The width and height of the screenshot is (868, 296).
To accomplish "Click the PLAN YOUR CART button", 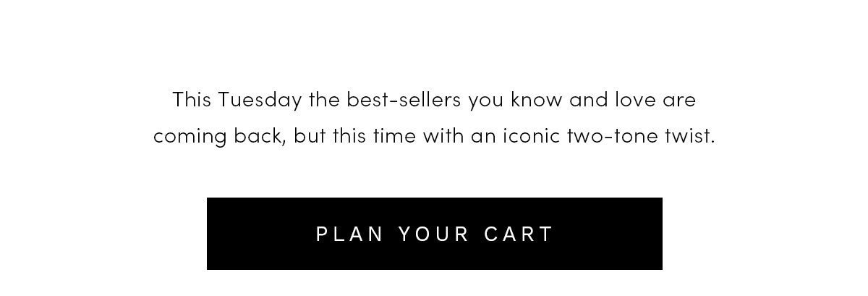I will coord(434,234).
